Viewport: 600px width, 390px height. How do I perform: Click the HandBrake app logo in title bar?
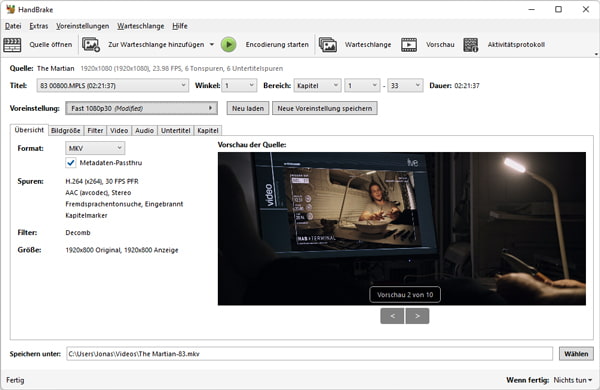[10, 9]
